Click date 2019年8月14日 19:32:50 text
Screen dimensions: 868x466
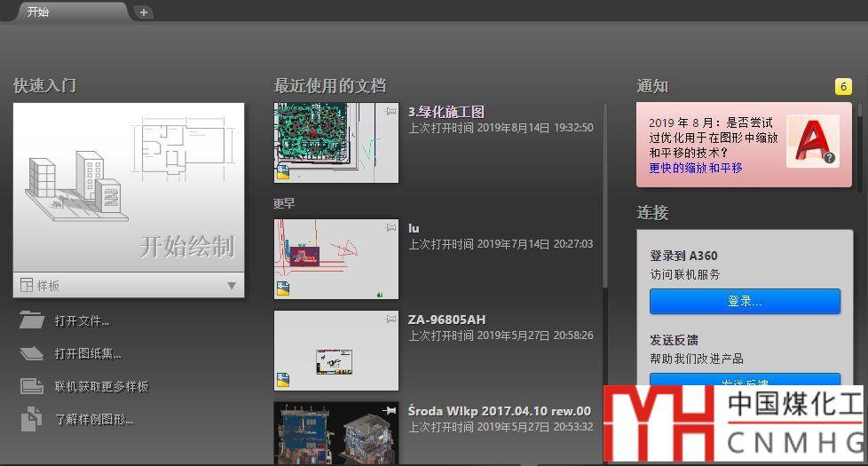point(535,128)
